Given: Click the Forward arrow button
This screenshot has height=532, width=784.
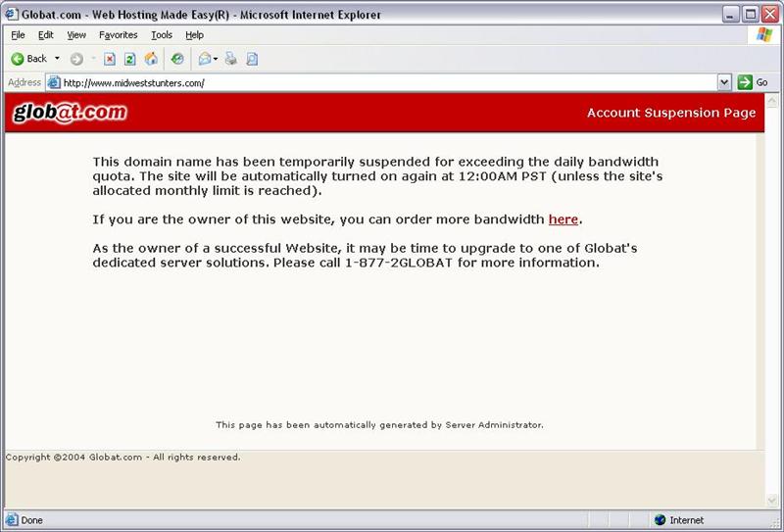Looking at the screenshot, I should (76, 59).
